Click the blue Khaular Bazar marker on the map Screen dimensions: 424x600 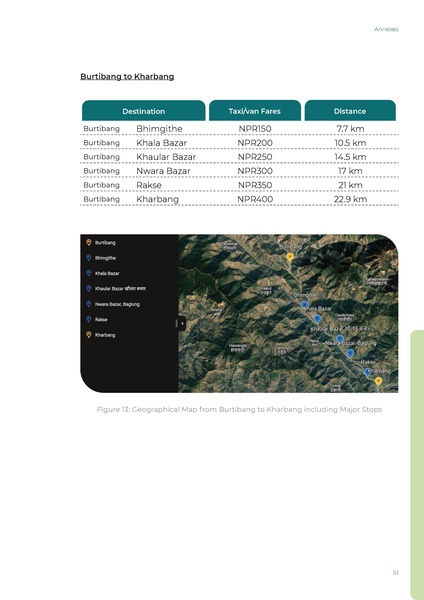click(339, 339)
